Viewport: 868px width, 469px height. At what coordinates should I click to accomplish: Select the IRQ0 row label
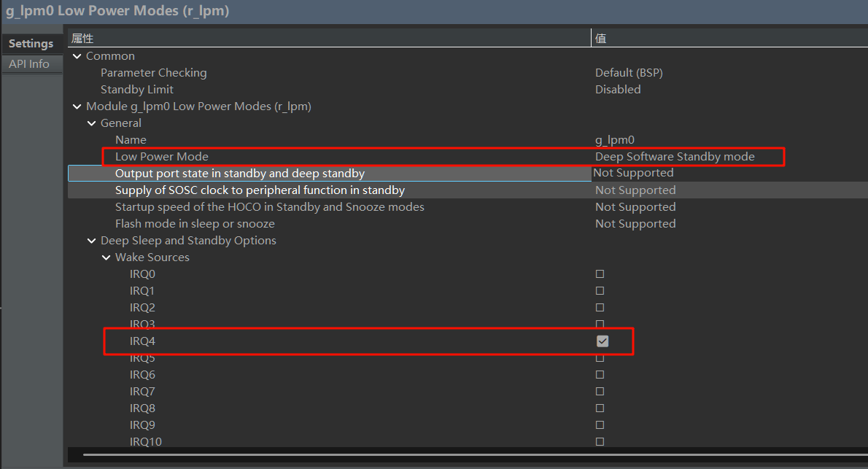[142, 274]
